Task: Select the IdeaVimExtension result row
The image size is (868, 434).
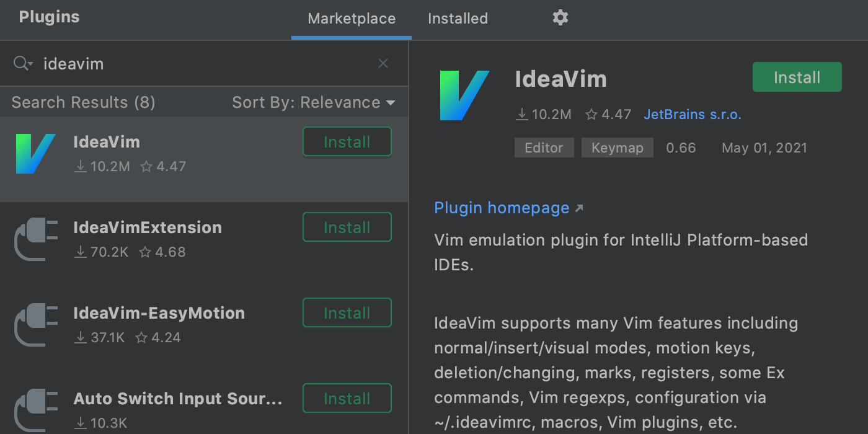Action: point(204,245)
